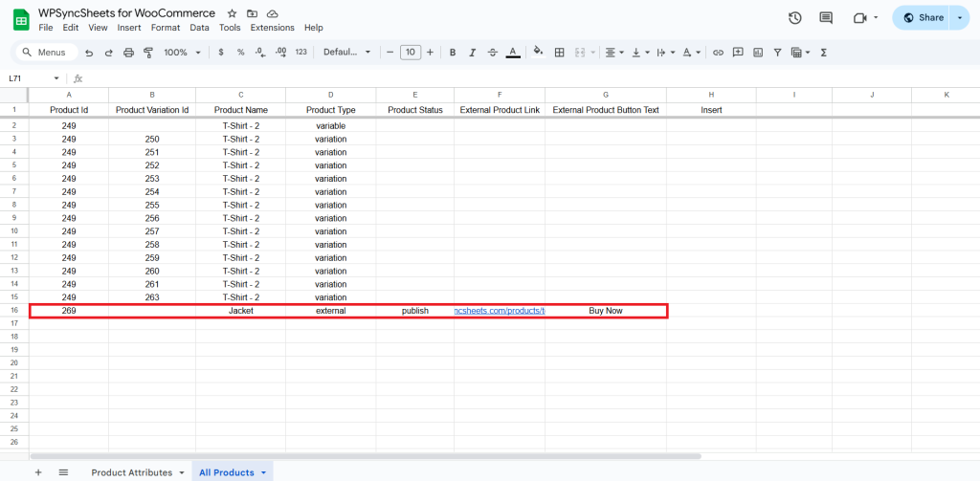Open the Extensions menu
The width and height of the screenshot is (980, 481).
click(x=272, y=28)
